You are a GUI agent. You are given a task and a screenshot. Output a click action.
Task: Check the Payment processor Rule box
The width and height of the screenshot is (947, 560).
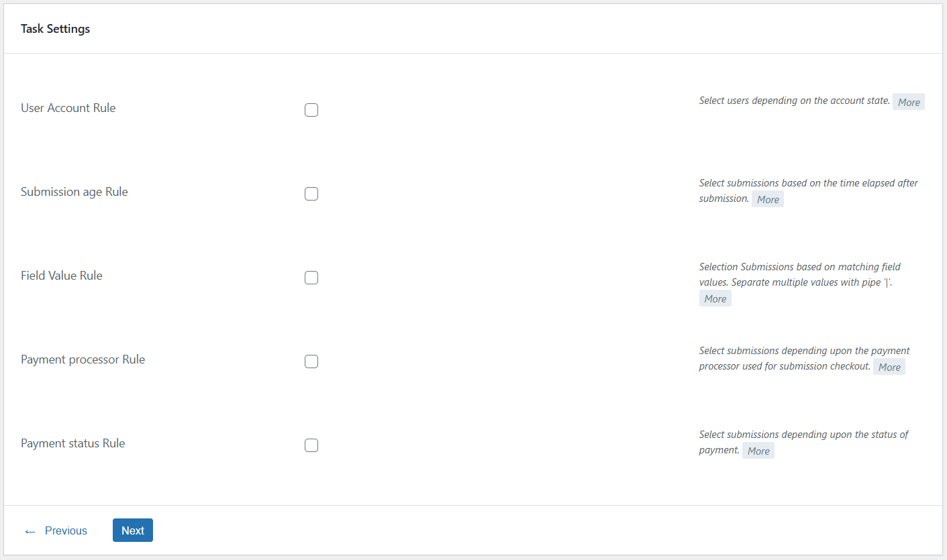[x=311, y=361]
